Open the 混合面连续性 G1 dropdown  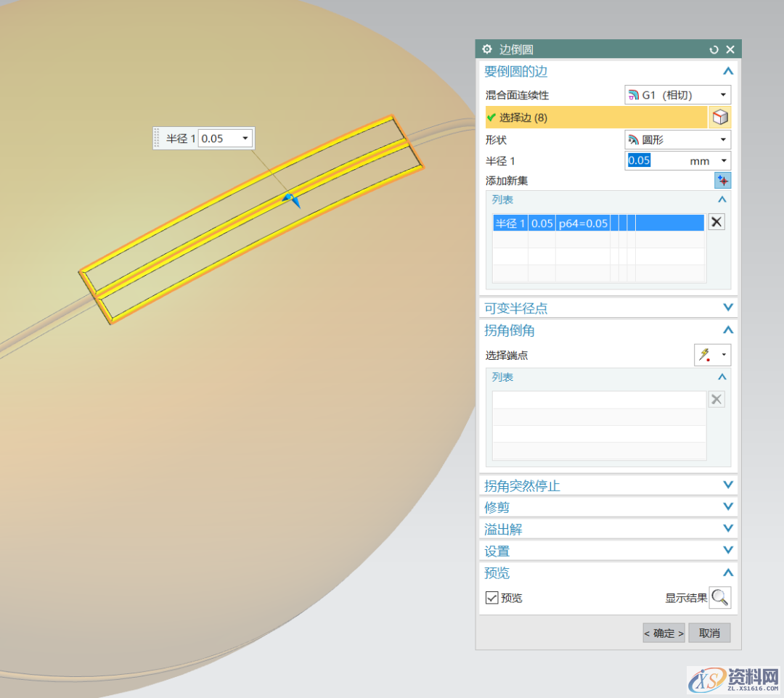point(677,95)
